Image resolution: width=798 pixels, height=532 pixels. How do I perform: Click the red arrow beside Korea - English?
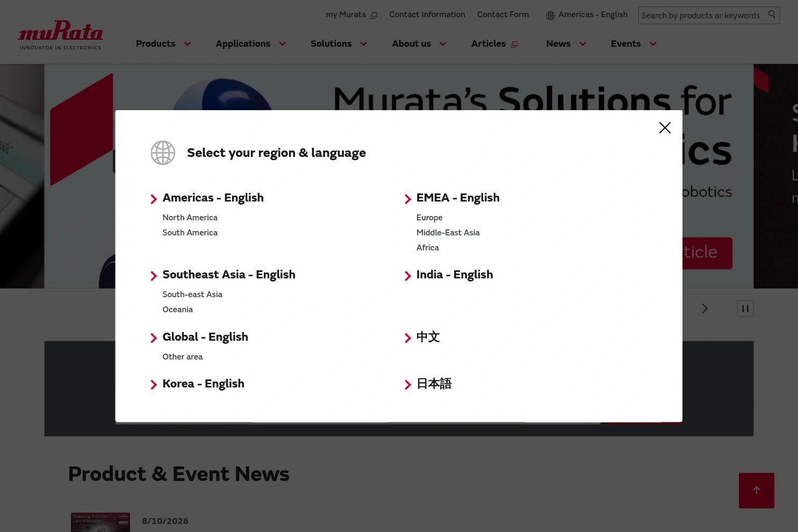tap(154, 385)
